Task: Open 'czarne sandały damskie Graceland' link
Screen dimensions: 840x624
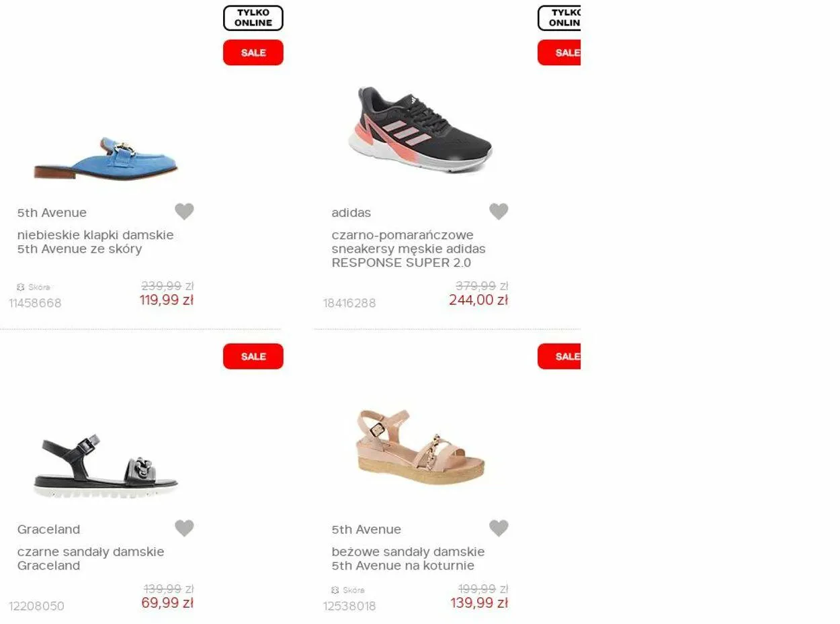Action: [91, 559]
